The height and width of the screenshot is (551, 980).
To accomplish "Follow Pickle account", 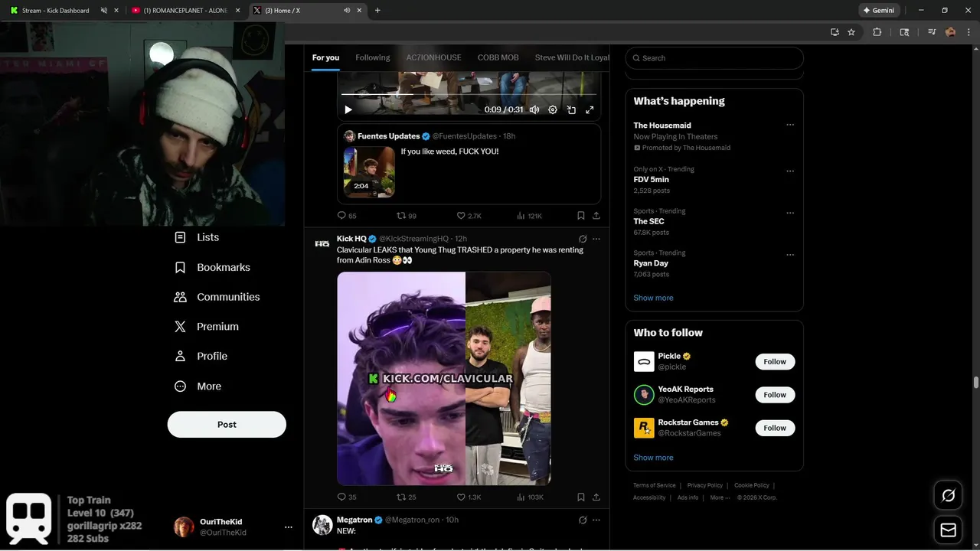I will pyautogui.click(x=775, y=361).
